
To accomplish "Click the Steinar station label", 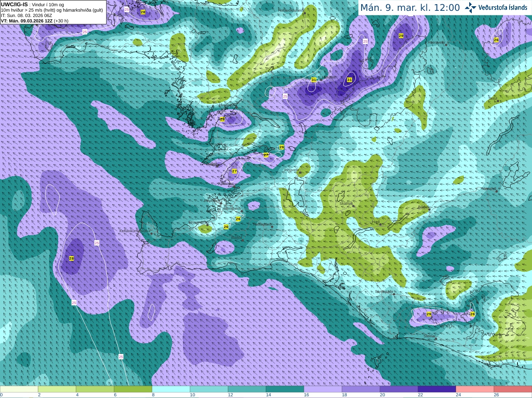I will (429, 336).
